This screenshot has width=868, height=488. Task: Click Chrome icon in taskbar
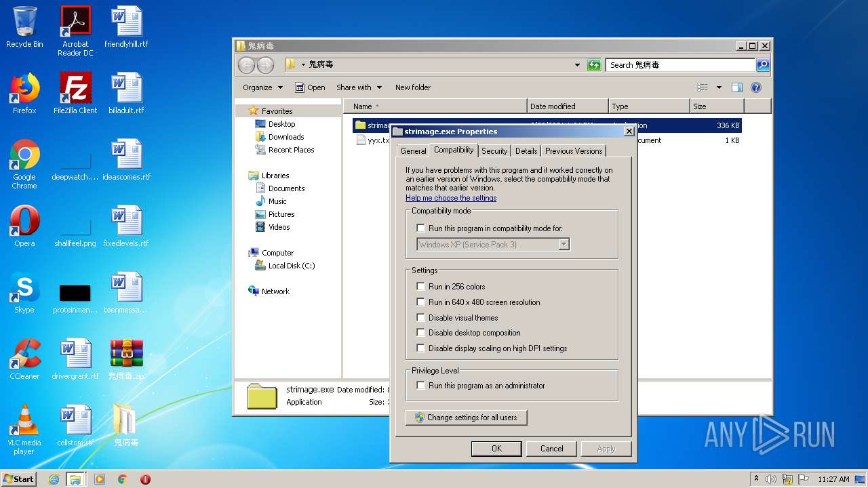pyautogui.click(x=123, y=479)
